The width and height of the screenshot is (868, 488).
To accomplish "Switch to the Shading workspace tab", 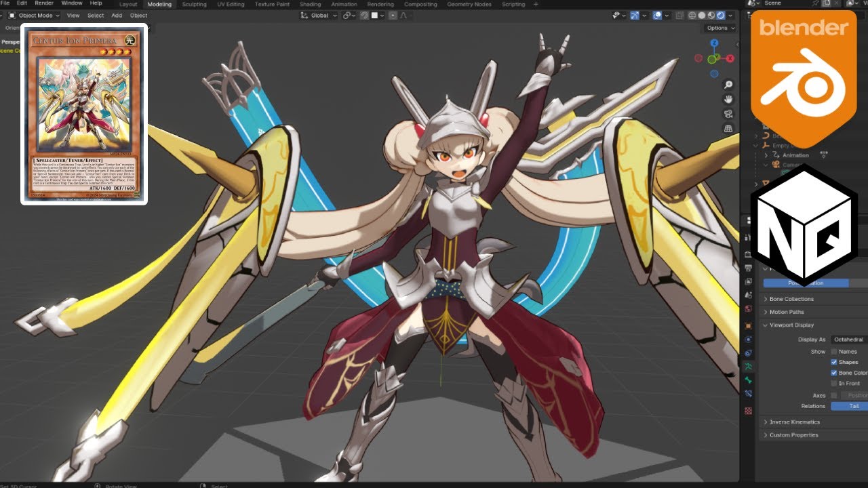I will tap(310, 4).
